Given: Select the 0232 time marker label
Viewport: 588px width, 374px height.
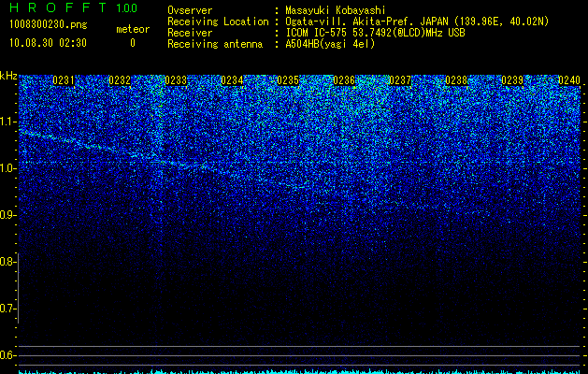Looking at the screenshot, I should (x=120, y=80).
